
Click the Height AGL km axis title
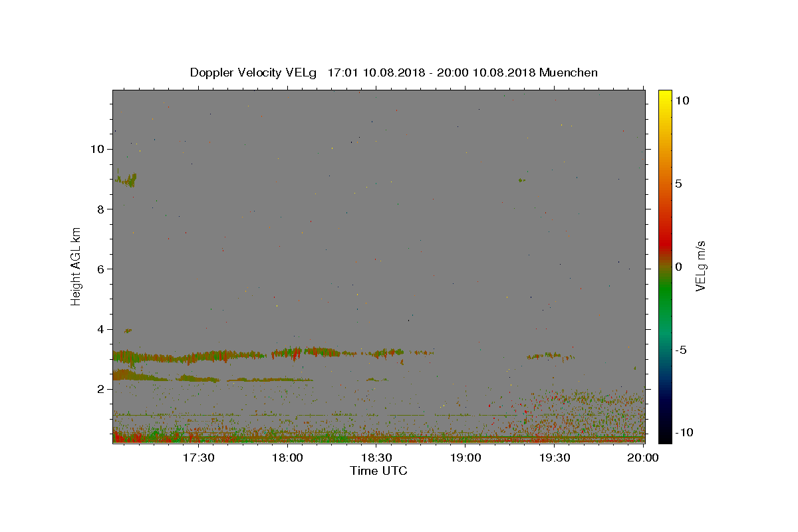[x=76, y=267]
